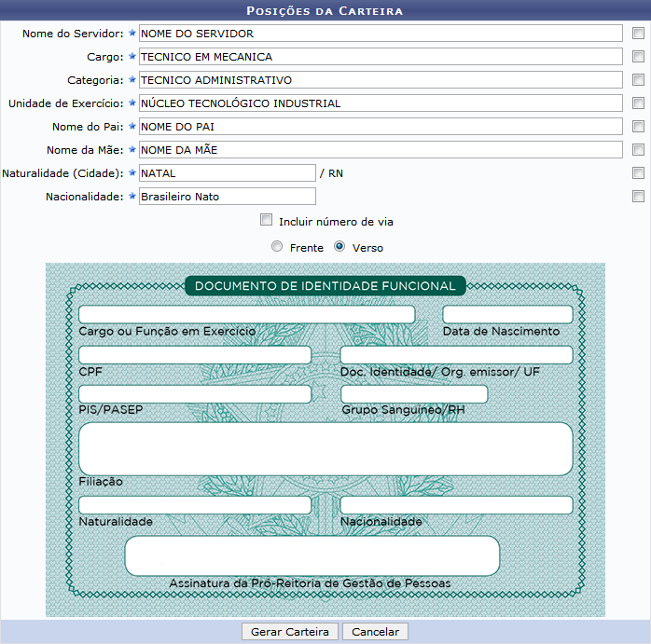This screenshot has width=651, height=644.
Task: Click the Gerar Carteira button
Action: (290, 632)
